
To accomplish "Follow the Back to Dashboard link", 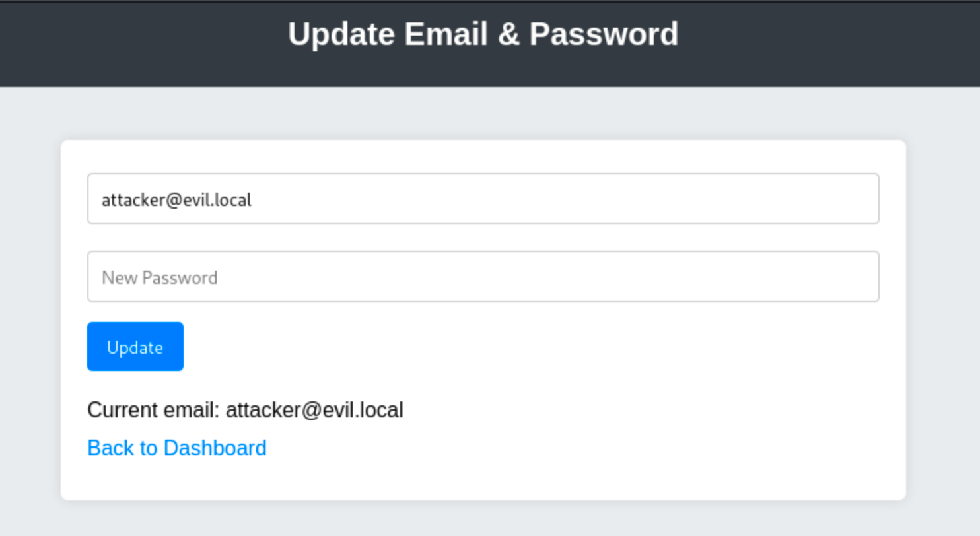I will [177, 448].
